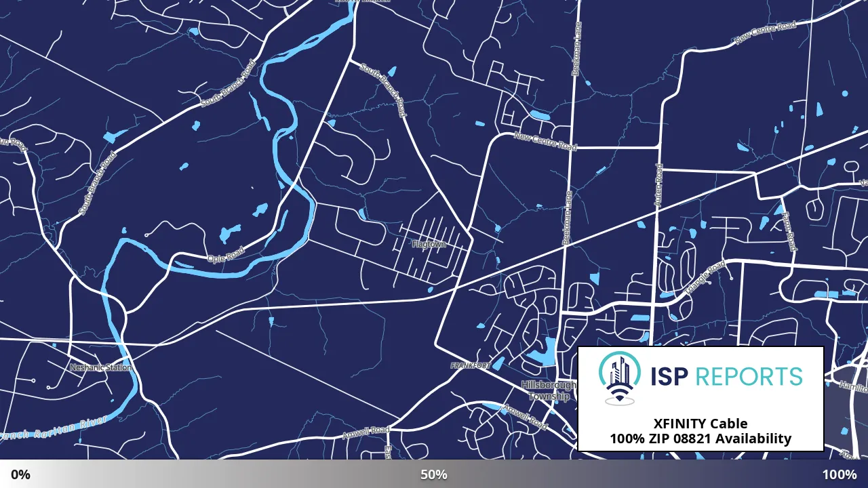The height and width of the screenshot is (488, 868).
Task: Select the "XFINITY Cable" provider label
Action: pos(701,424)
